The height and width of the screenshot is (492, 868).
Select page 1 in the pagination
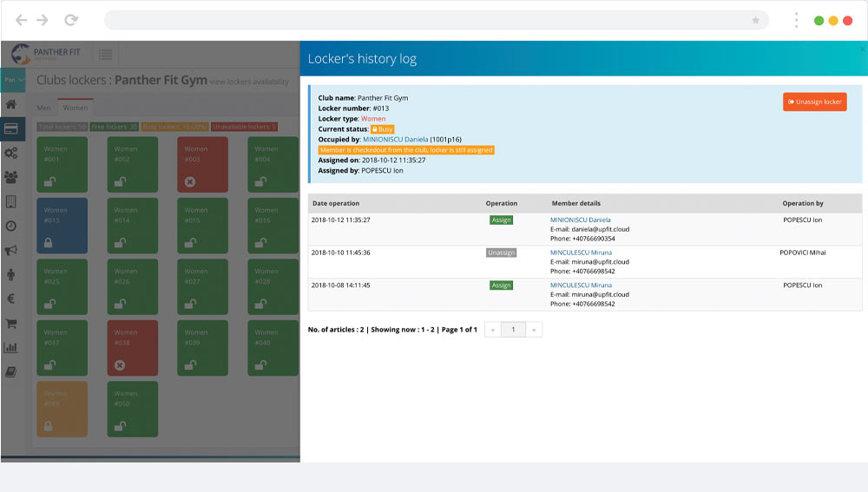click(x=513, y=329)
